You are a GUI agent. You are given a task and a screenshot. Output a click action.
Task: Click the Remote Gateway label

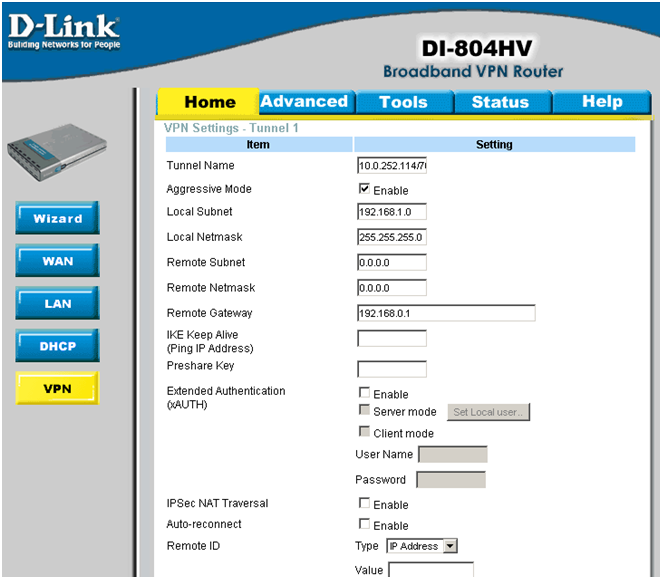[x=209, y=313]
